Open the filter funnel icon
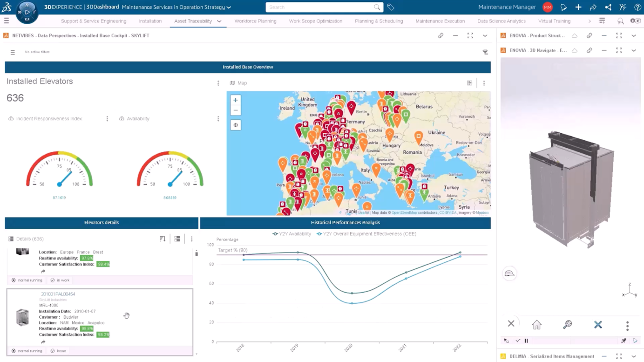 (x=485, y=52)
